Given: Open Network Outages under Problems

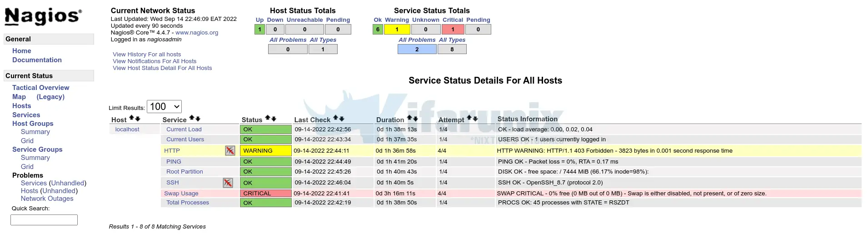Looking at the screenshot, I should 47,199.
